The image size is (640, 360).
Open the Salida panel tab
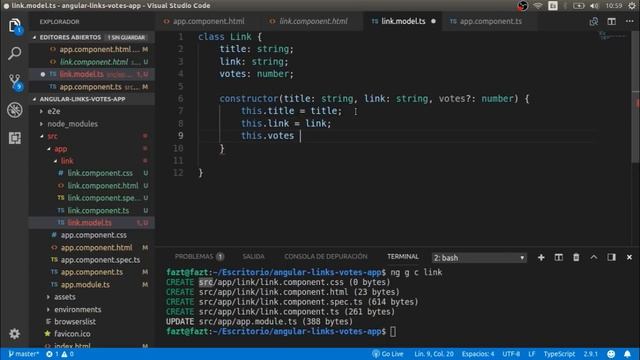[253, 257]
